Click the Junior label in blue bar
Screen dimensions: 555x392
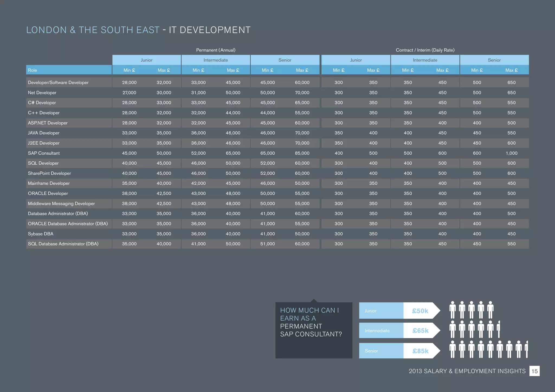[370, 311]
